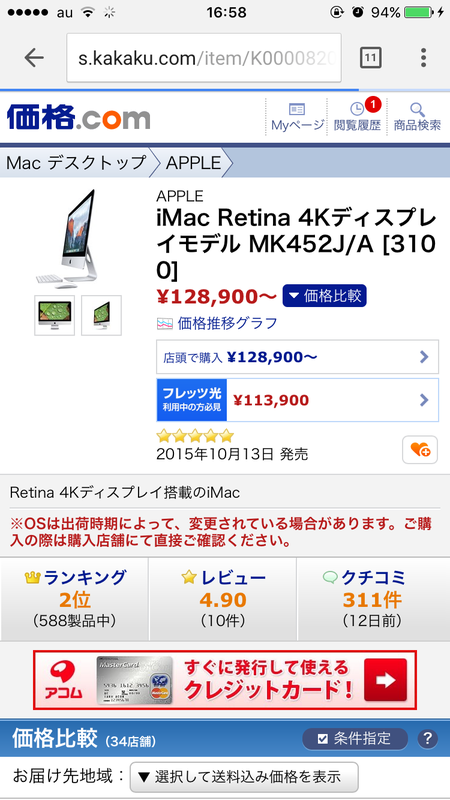Open 閲覧履歴 browsing history icon
This screenshot has height=800, width=450.
pyautogui.click(x=357, y=117)
